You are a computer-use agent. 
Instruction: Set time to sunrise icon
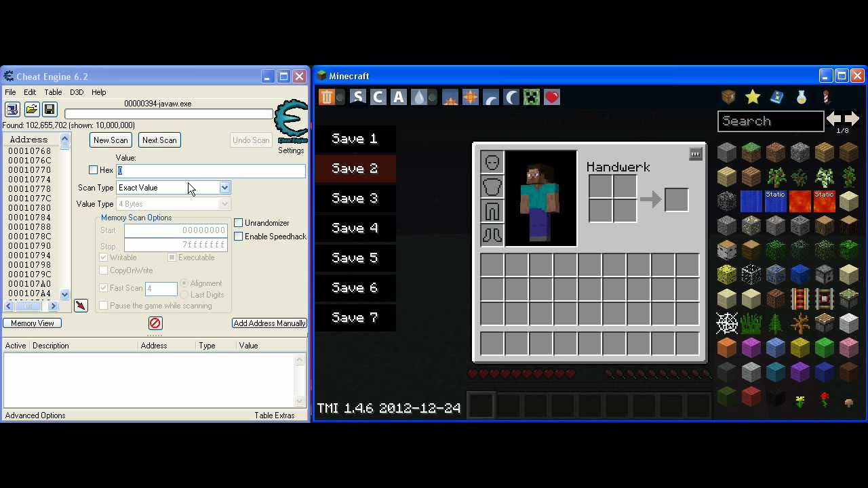click(450, 97)
